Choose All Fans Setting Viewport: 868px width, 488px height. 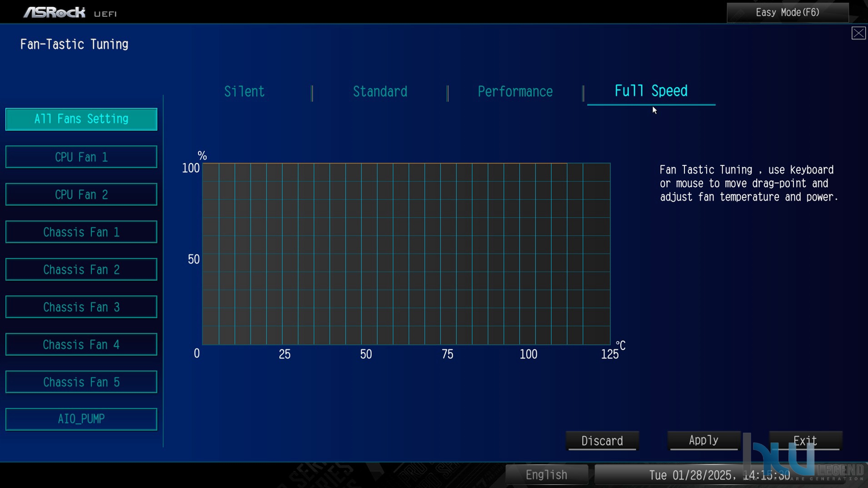coord(81,119)
